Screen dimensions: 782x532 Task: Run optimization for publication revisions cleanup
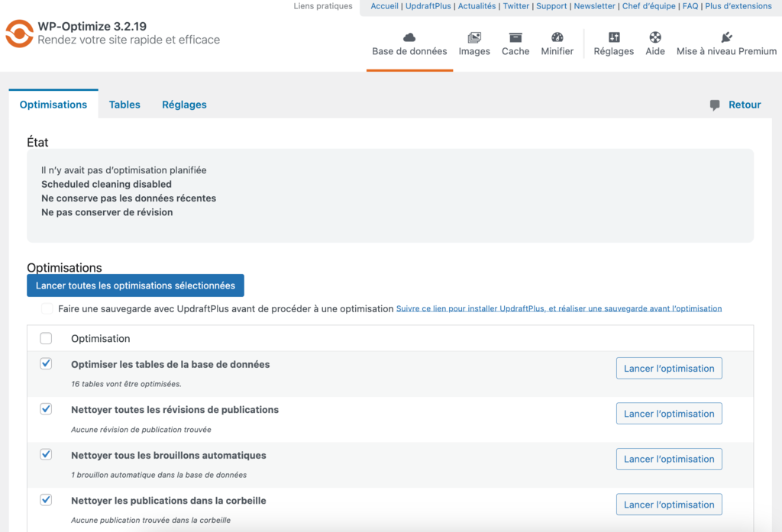pos(669,413)
